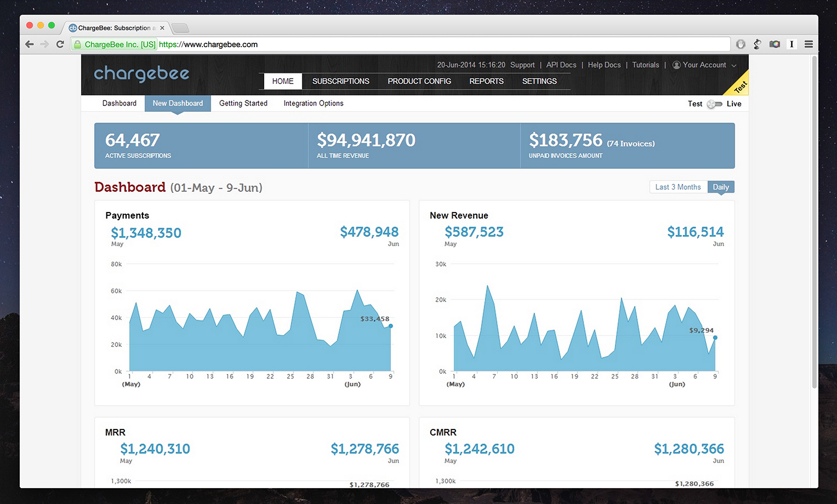Viewport: 837px width, 504px height.
Task: Open the REPORTS navigation menu
Action: (x=486, y=81)
